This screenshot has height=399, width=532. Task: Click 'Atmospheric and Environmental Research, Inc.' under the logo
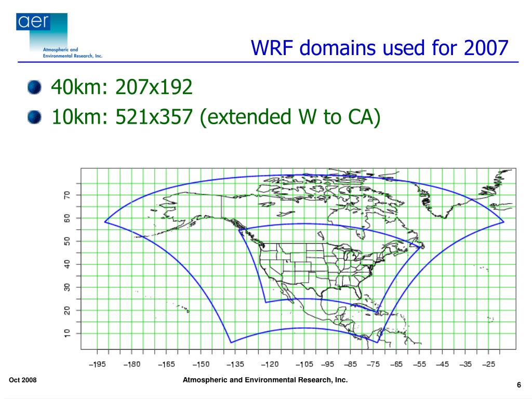72,52
